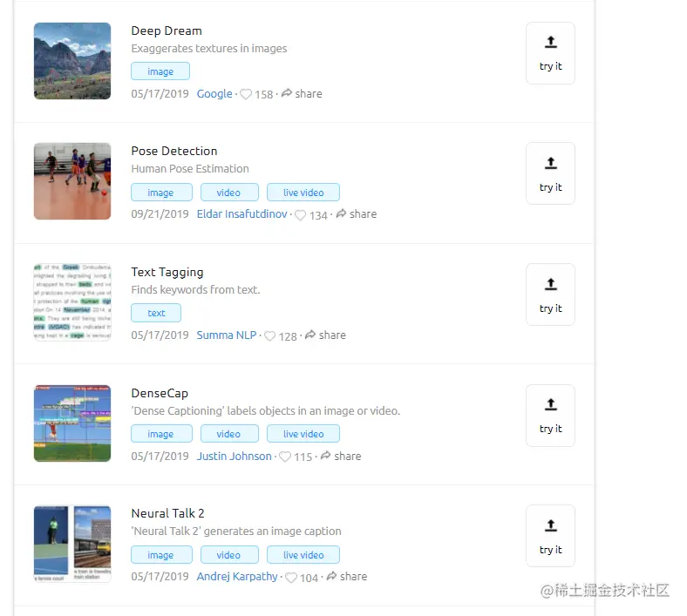Select the live video tag under Pose Detection
This screenshot has width=687, height=616.
(303, 193)
